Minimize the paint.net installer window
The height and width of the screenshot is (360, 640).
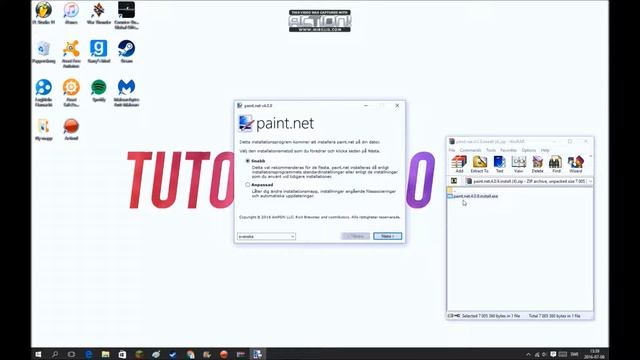point(366,105)
